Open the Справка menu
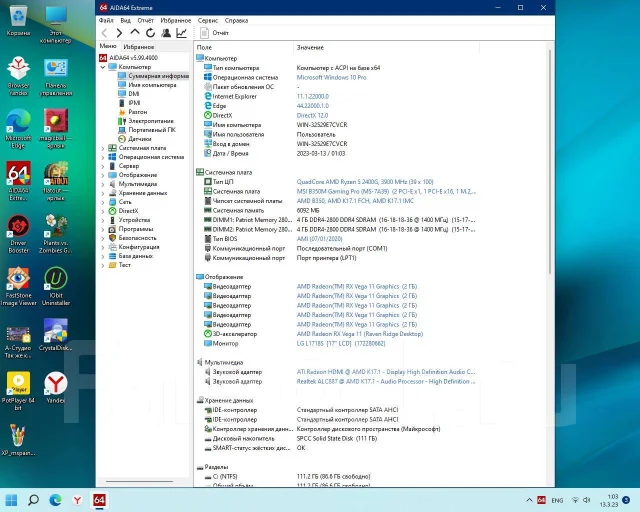 pyautogui.click(x=236, y=20)
